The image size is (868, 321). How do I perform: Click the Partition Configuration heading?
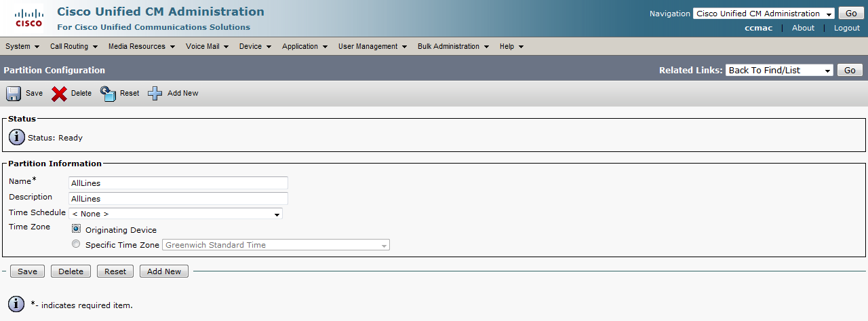tap(54, 70)
